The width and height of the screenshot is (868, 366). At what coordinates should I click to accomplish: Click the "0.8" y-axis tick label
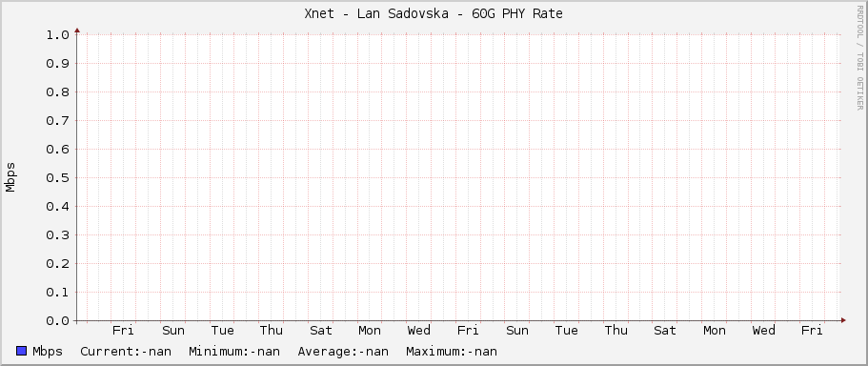(57, 91)
